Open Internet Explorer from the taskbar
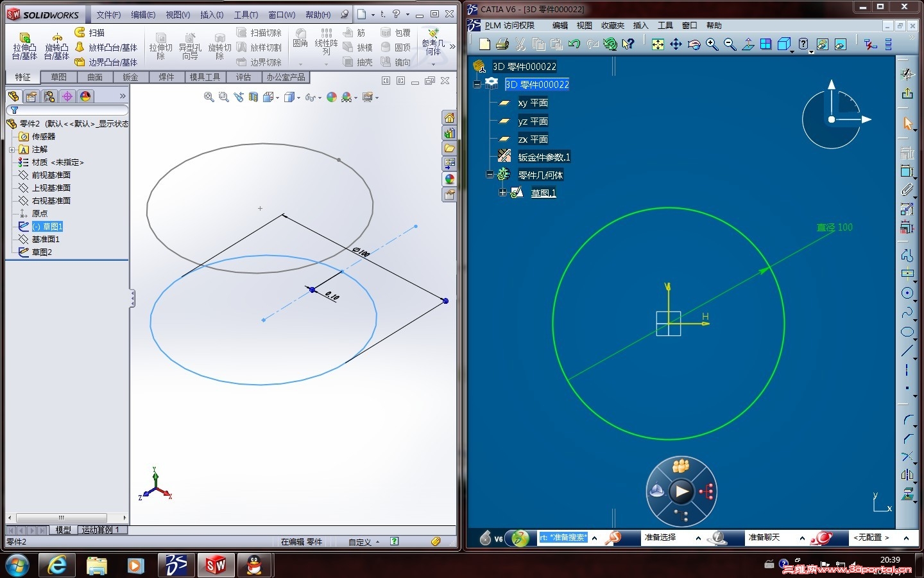 (x=58, y=565)
